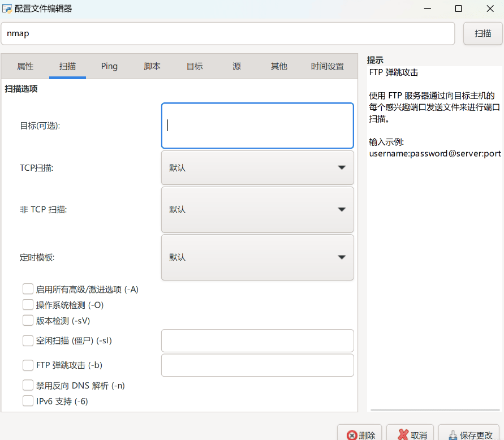This screenshot has width=504, height=440.
Task: Enable 空闲扫描 (僵尸) (-sI) checkbox
Action: [28, 340]
